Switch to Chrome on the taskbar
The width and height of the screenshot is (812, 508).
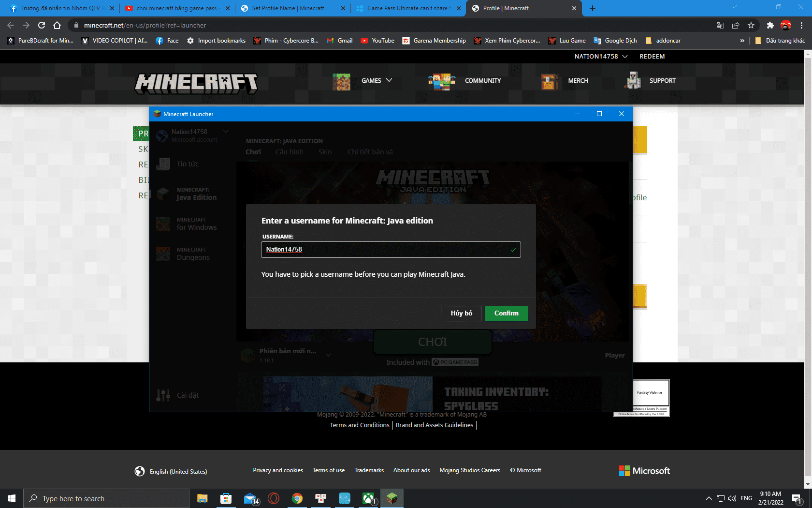click(x=297, y=498)
